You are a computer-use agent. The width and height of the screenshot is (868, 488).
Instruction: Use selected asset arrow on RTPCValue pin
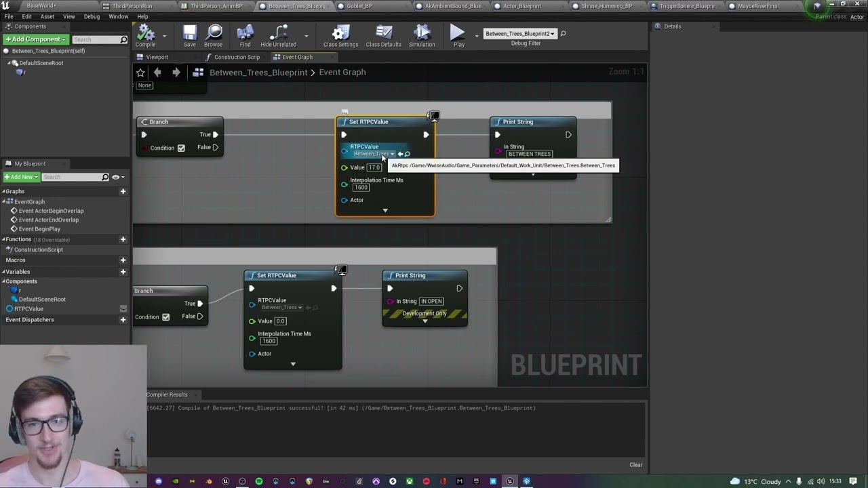(400, 154)
